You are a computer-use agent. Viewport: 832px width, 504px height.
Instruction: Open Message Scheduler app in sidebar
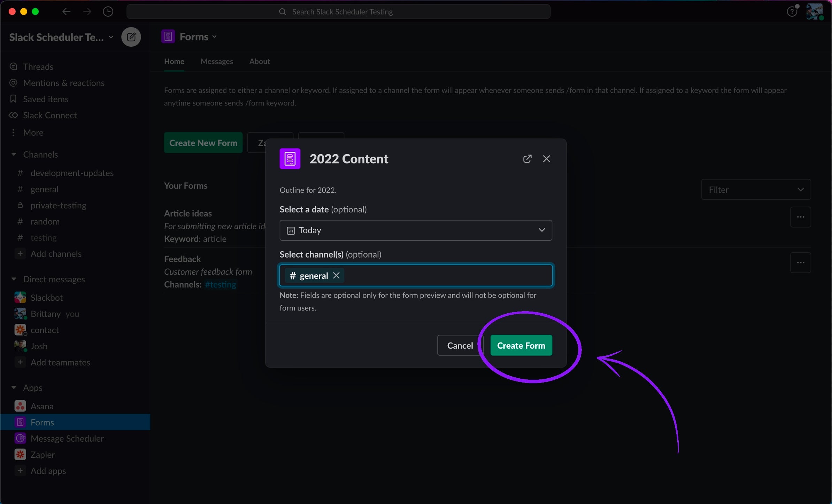[67, 439]
